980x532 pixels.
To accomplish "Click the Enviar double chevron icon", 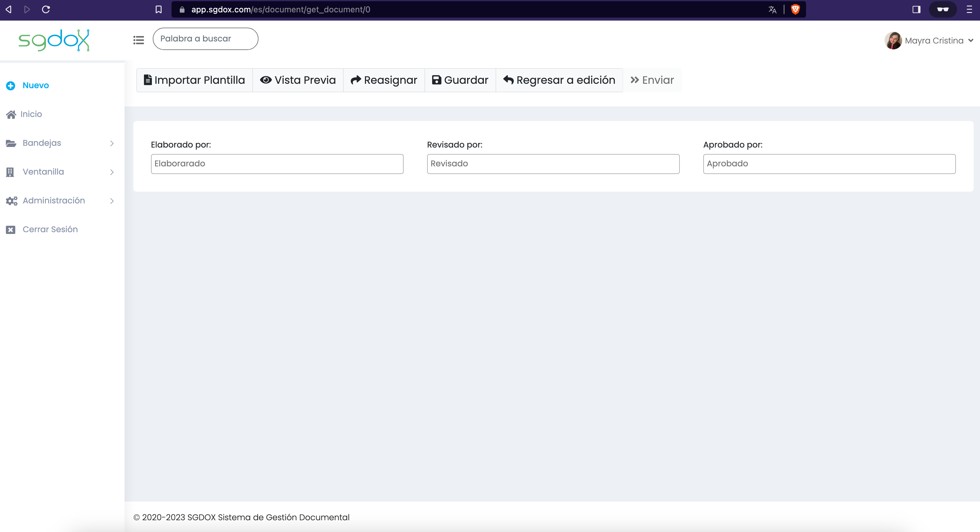I will (635, 80).
